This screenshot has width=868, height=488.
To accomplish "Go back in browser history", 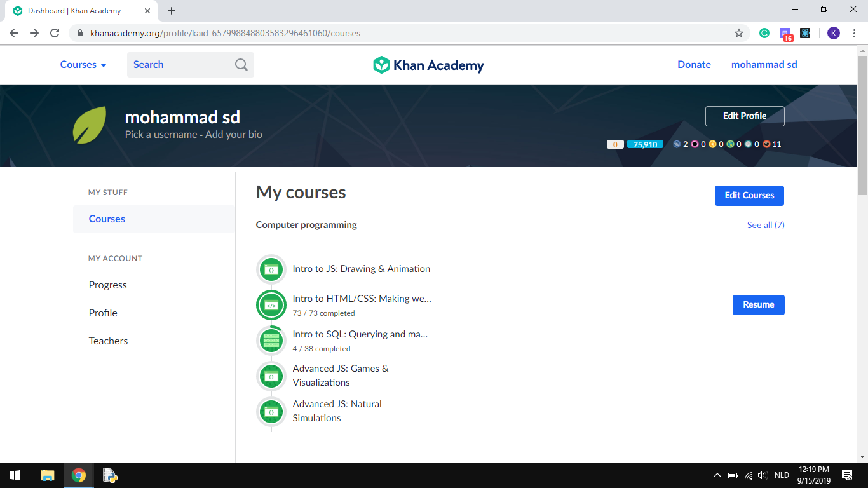I will coord(14,33).
